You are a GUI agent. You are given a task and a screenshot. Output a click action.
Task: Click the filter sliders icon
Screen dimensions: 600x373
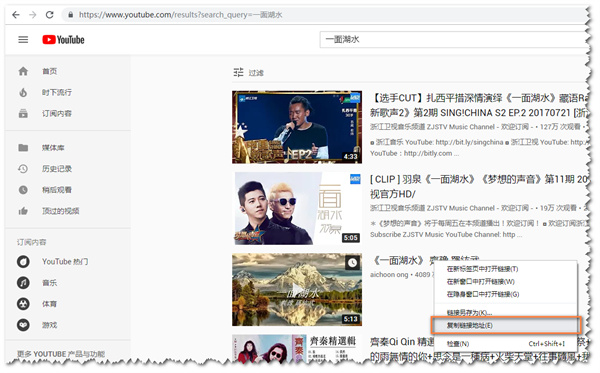(238, 72)
